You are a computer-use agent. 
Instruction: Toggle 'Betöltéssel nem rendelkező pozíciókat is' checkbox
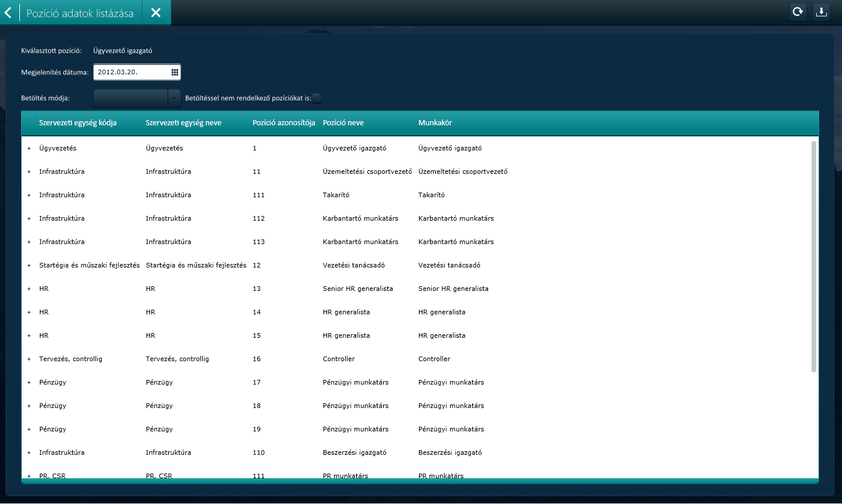[316, 98]
